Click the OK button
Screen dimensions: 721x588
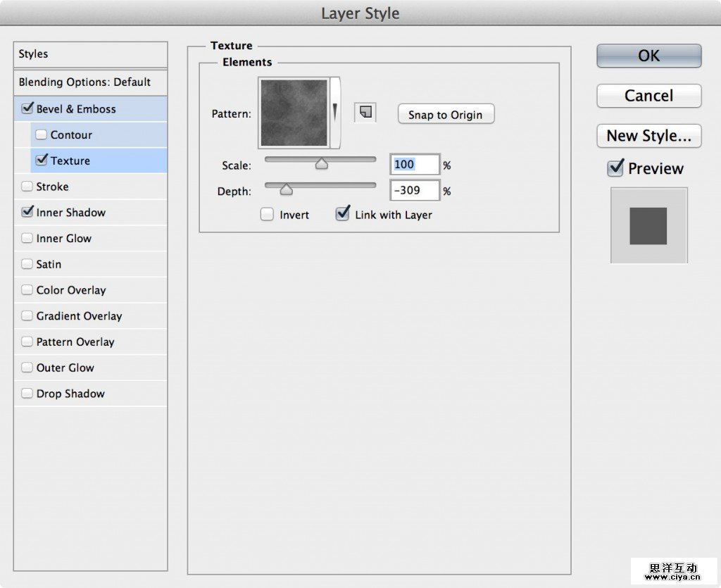(648, 56)
